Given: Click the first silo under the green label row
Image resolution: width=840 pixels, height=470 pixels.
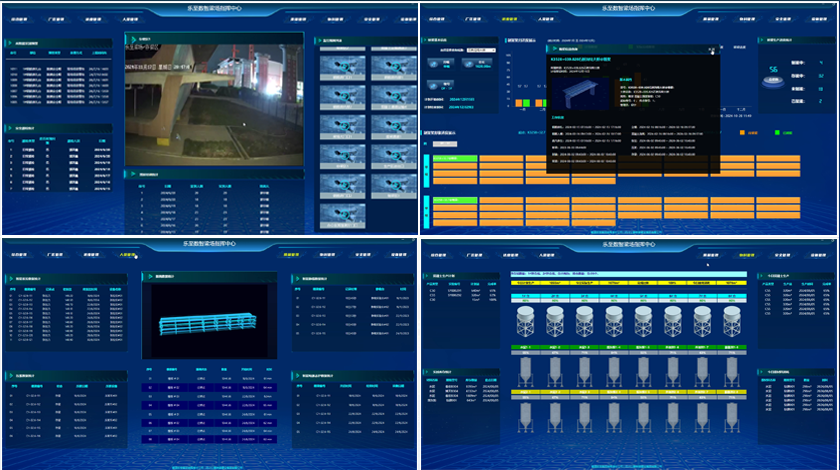Looking at the screenshot, I should click(526, 372).
